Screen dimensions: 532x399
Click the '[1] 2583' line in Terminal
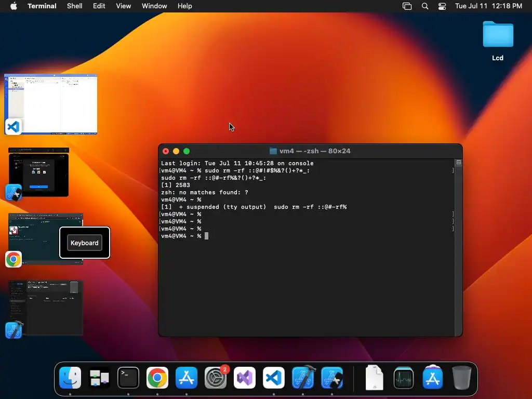(176, 185)
